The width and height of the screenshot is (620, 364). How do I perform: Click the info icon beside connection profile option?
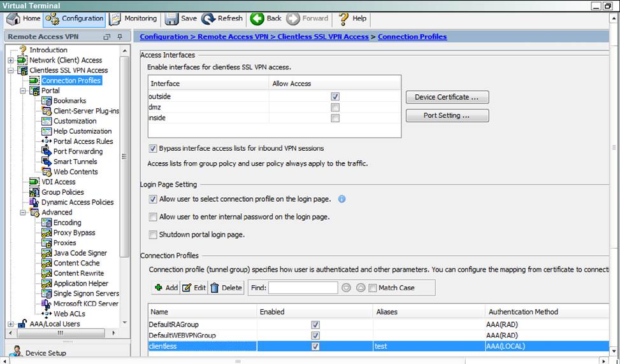pos(342,199)
